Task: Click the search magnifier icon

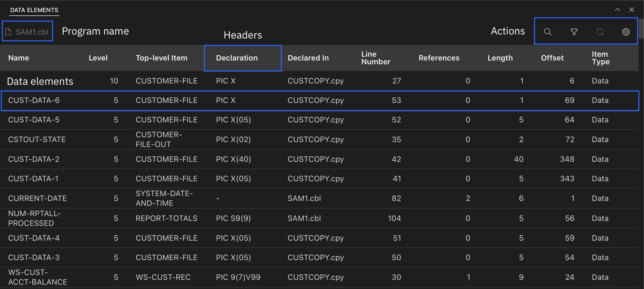Action: coord(548,32)
